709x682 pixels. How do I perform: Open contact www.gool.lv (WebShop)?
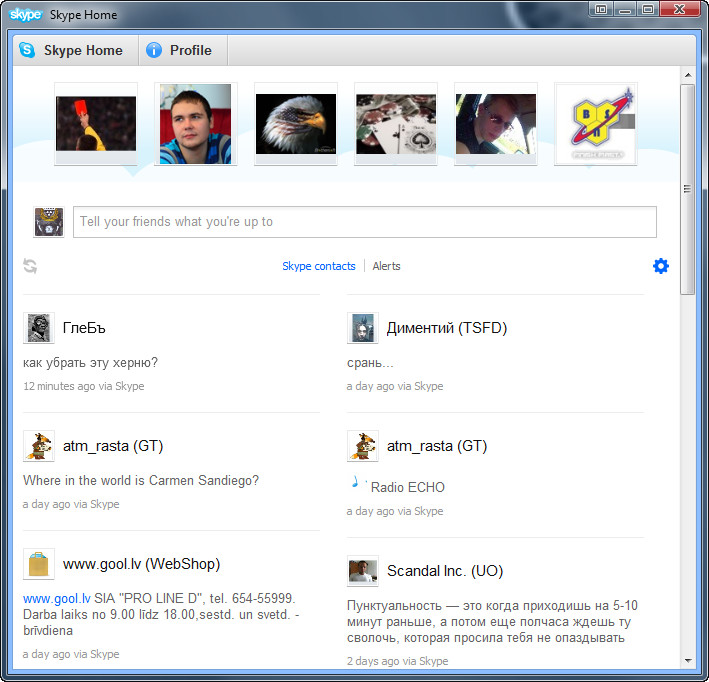[142, 564]
